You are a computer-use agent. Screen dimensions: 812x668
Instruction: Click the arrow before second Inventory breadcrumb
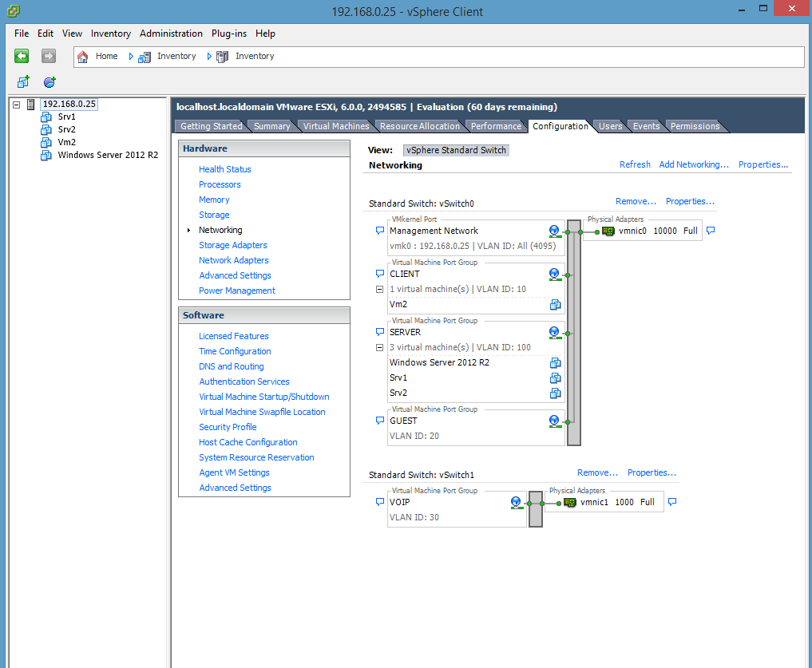[209, 56]
